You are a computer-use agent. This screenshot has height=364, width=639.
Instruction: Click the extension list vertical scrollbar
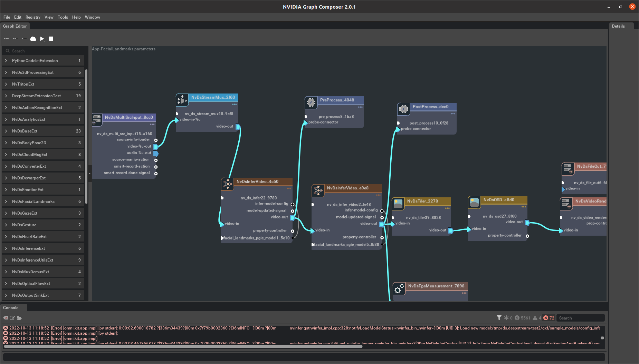pos(86,136)
